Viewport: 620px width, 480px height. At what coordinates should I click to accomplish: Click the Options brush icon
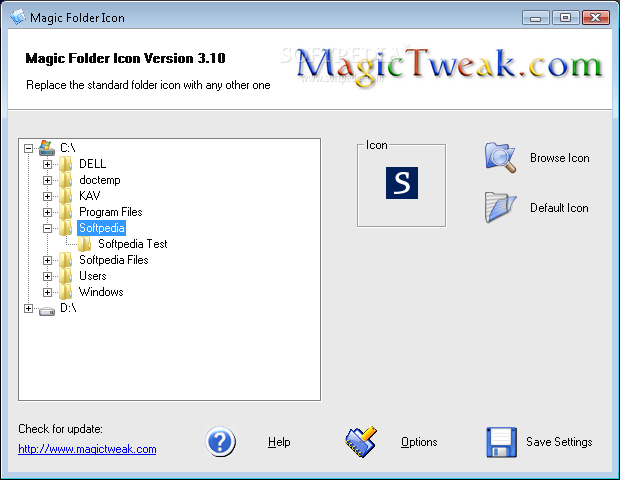361,442
